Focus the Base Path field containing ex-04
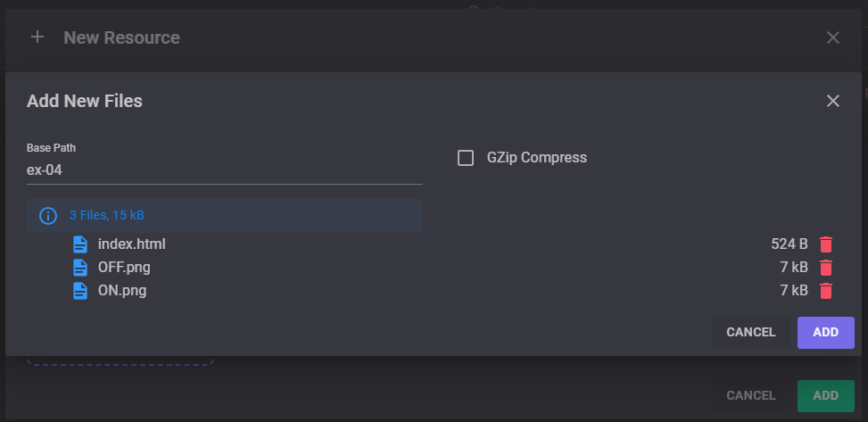The width and height of the screenshot is (868, 422). pos(225,170)
